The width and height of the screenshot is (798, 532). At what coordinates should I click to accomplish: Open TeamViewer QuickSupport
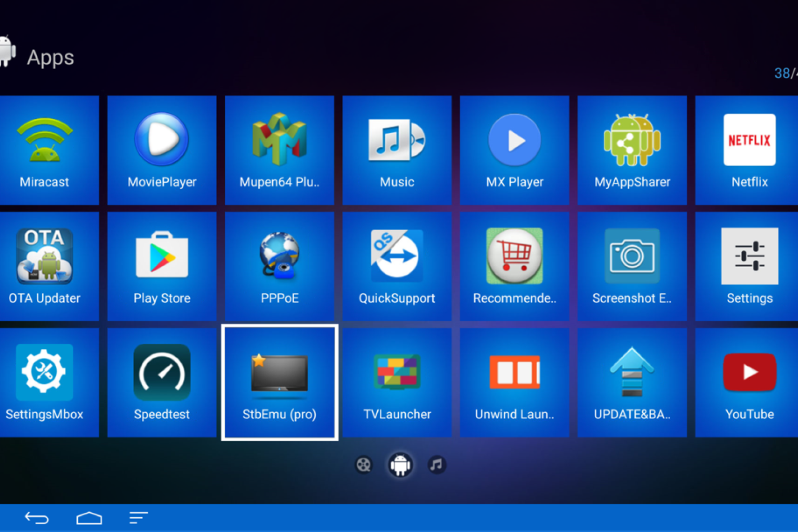coord(397,266)
